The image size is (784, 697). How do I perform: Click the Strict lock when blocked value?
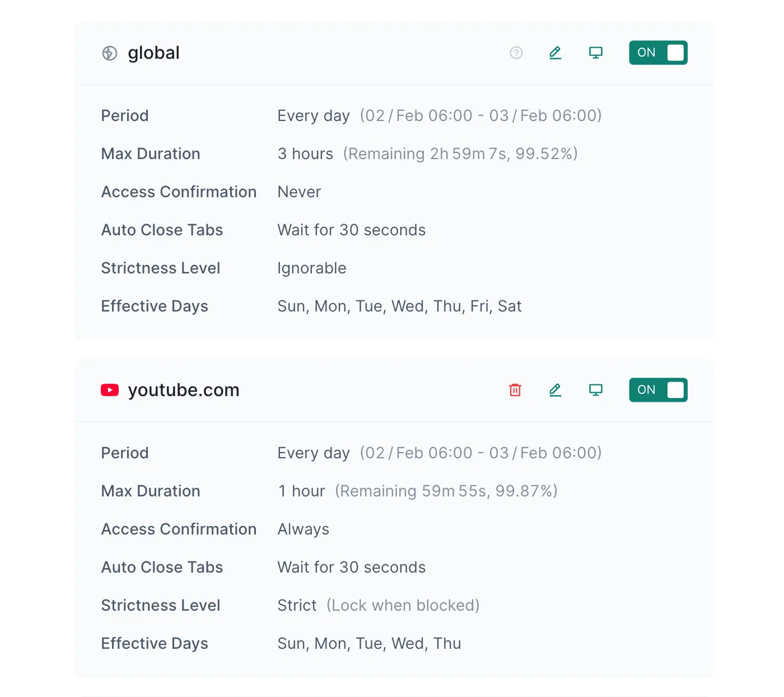379,605
